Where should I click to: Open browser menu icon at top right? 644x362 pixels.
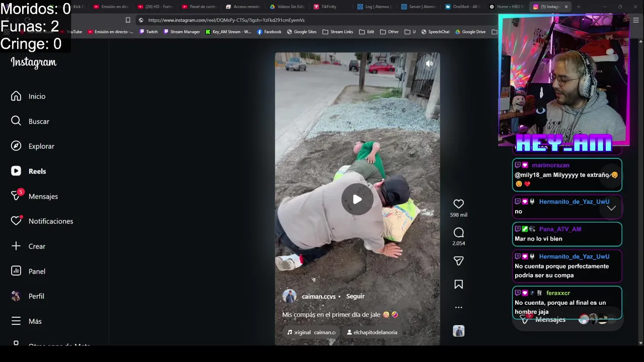tap(636, 20)
